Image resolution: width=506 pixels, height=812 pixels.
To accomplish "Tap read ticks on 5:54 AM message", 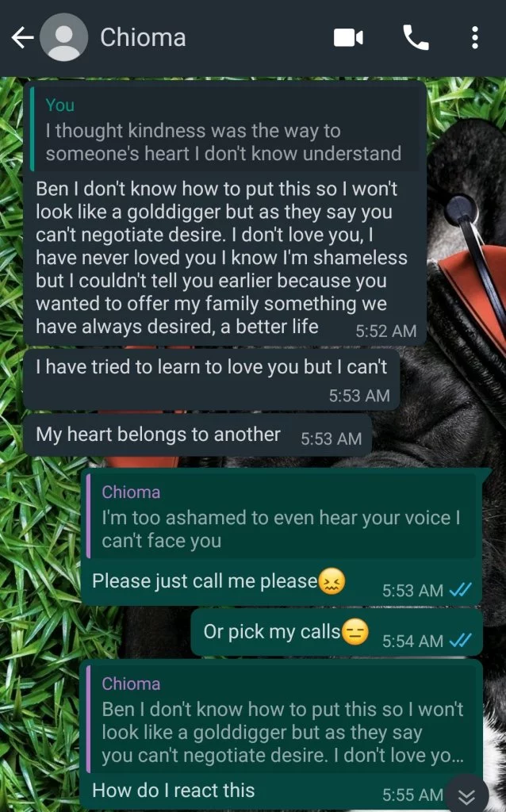I will coord(461,641).
